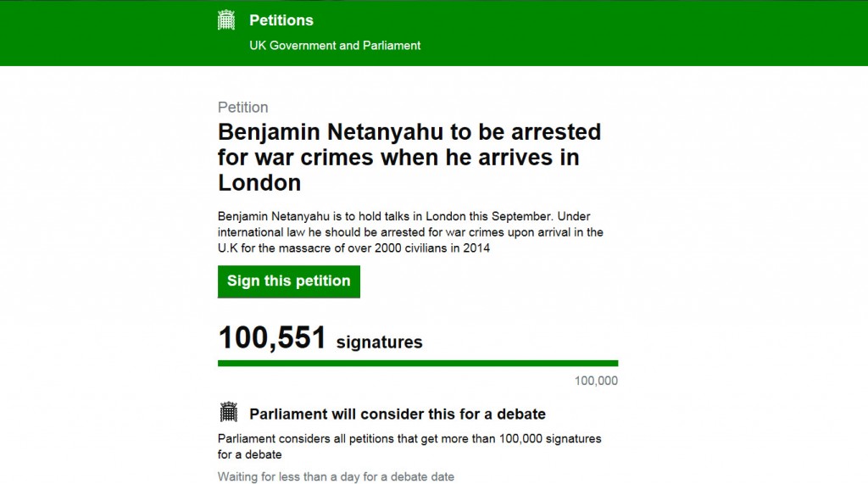The width and height of the screenshot is (868, 484).
Task: Click the "Parliament considers all petitions" explanation text
Action: click(x=409, y=439)
